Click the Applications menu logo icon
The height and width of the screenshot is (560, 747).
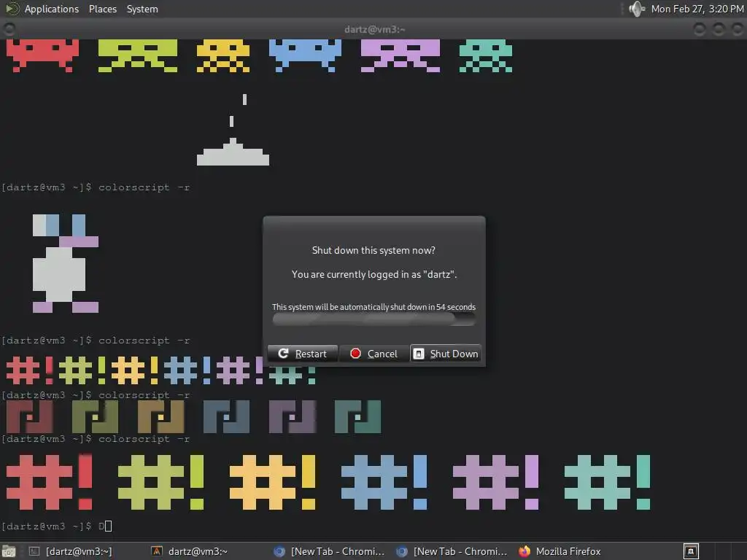point(12,9)
